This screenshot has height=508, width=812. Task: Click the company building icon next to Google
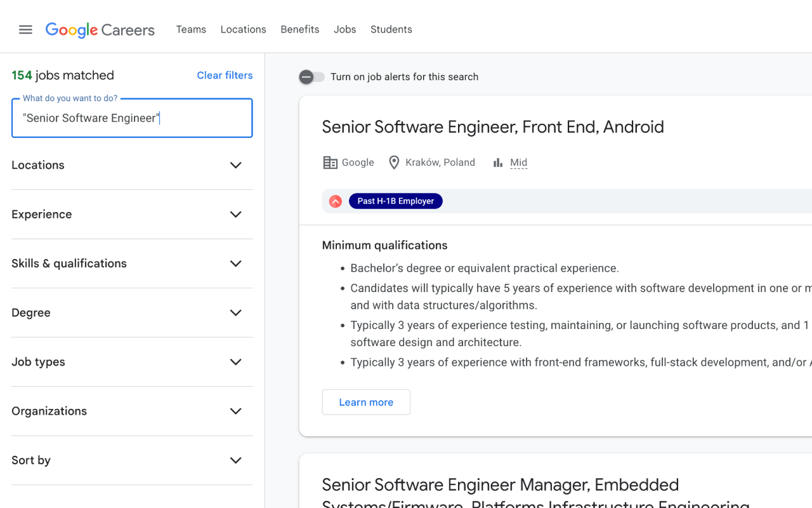[x=330, y=163]
